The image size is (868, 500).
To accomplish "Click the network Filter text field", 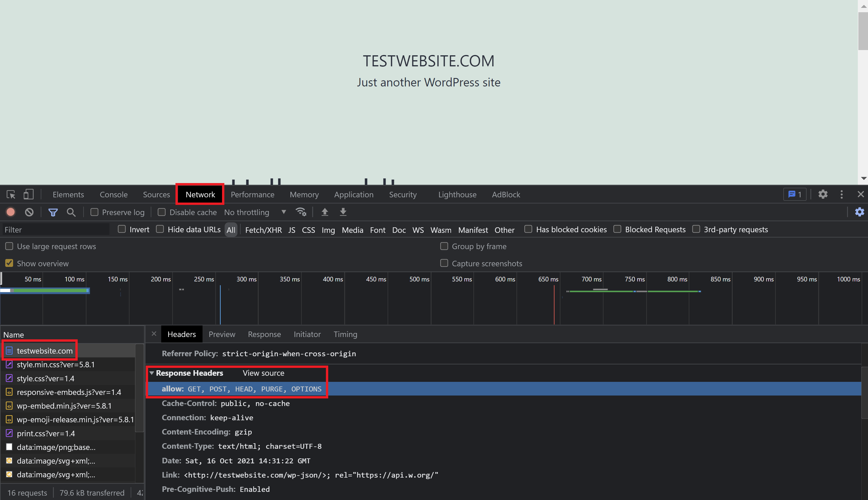I will [x=56, y=229].
